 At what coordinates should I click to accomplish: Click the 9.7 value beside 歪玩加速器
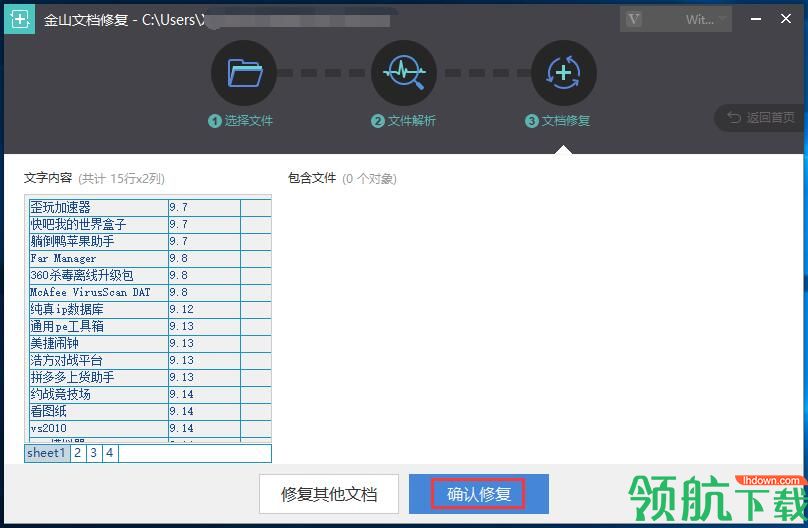(x=205, y=208)
